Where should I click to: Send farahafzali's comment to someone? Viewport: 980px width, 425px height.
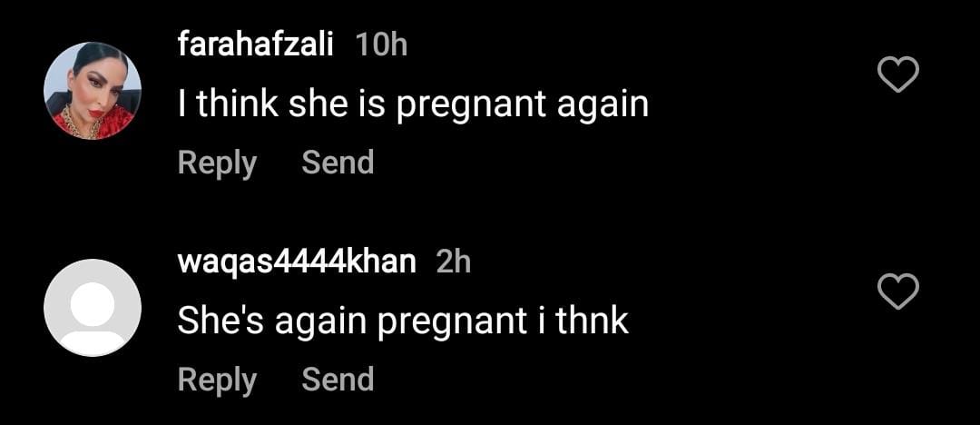point(338,163)
